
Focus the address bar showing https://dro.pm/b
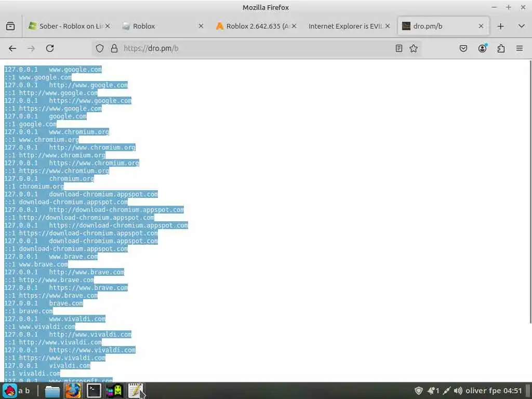click(x=256, y=48)
